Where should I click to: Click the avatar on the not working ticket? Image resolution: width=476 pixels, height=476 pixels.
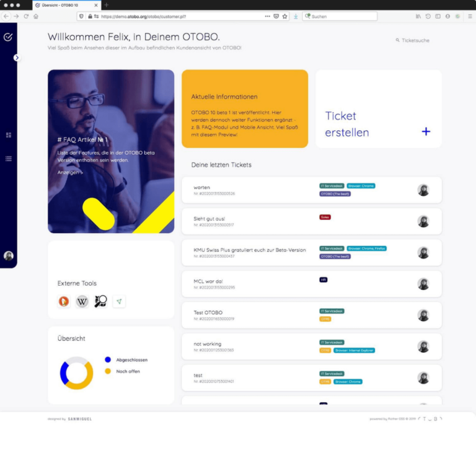pyautogui.click(x=423, y=346)
